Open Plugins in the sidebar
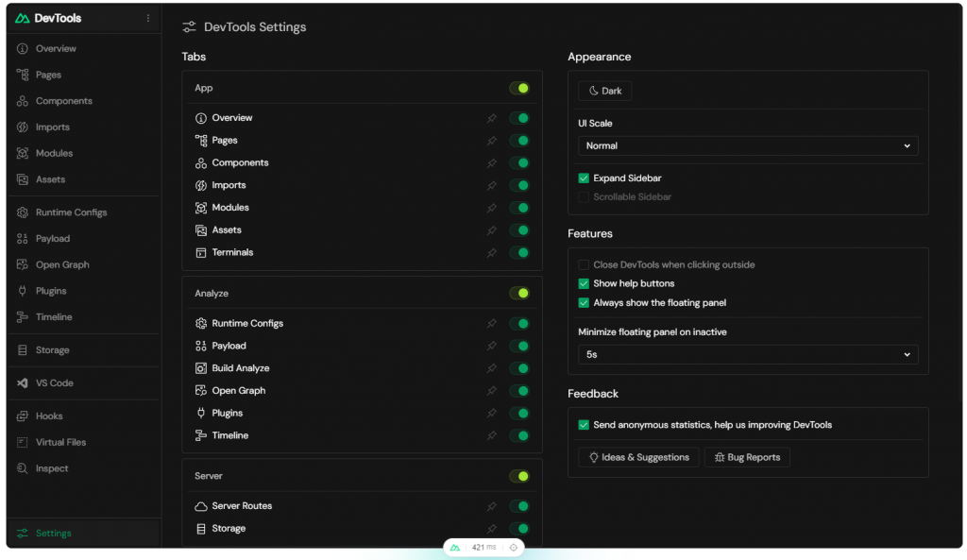 pyautogui.click(x=84, y=291)
